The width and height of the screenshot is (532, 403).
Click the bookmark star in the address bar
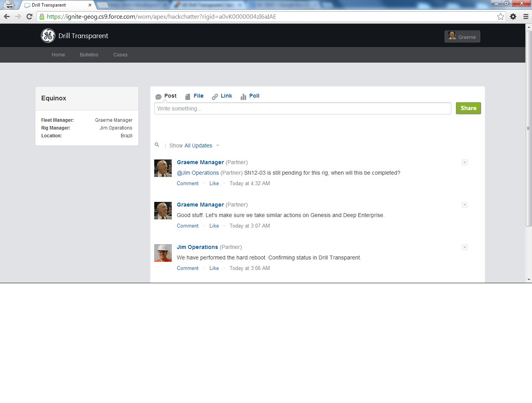click(500, 16)
